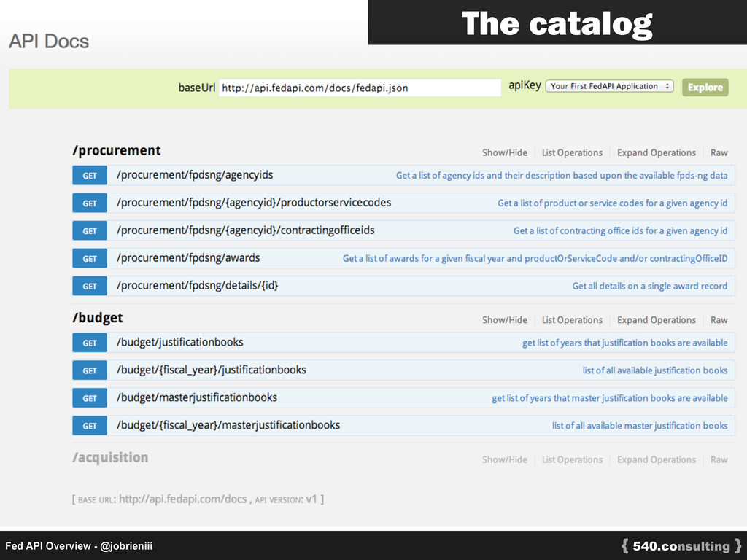Click GET badge for /budget/justificationbooks
This screenshot has width=747, height=560.
pyautogui.click(x=90, y=343)
